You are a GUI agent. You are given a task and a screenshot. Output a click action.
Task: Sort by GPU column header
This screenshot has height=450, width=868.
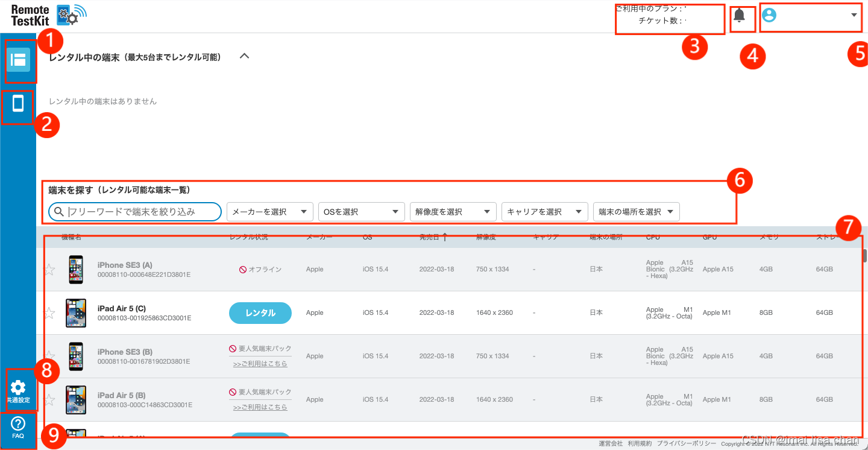709,238
